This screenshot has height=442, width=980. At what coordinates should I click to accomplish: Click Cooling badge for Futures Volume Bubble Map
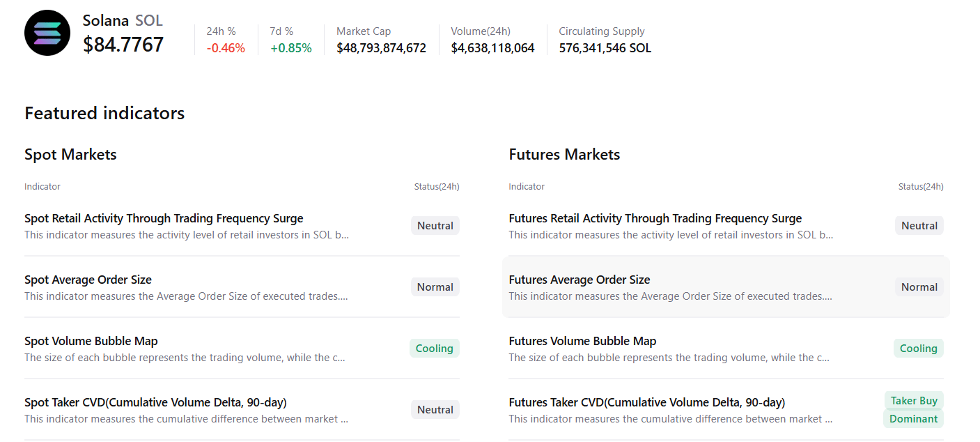919,349
